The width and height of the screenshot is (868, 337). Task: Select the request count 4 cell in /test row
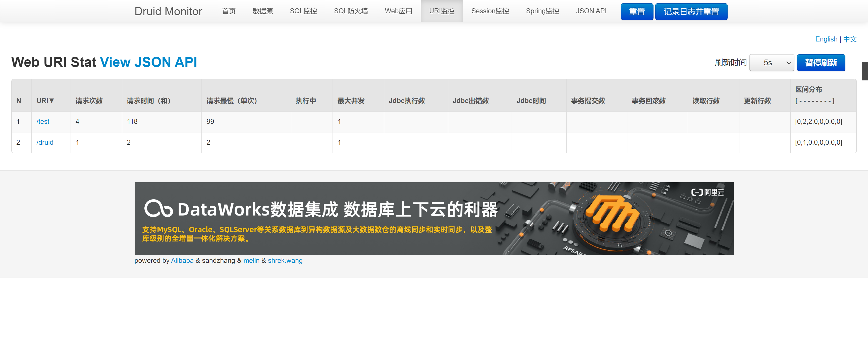click(96, 122)
